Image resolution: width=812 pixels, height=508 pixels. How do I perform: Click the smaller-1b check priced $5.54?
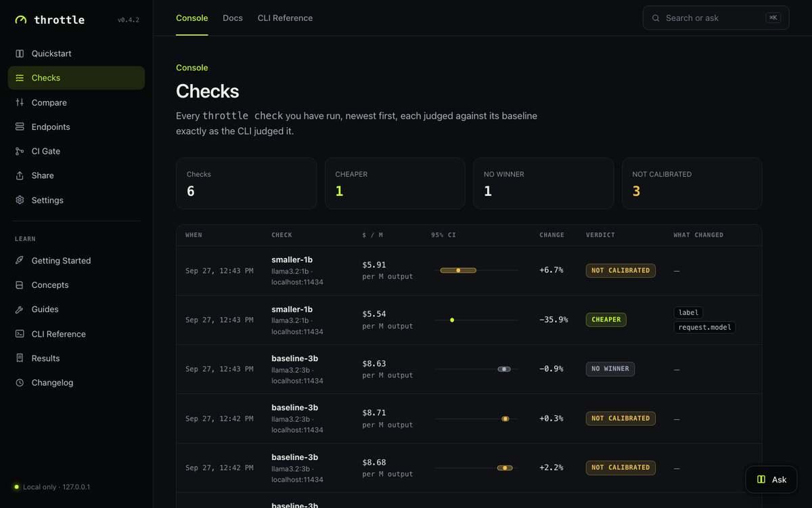coord(292,309)
